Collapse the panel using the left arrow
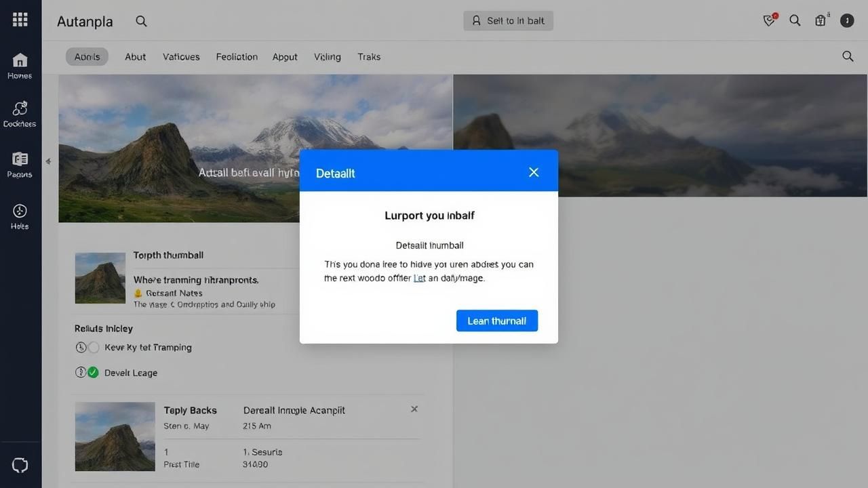This screenshot has width=868, height=488. (x=48, y=161)
